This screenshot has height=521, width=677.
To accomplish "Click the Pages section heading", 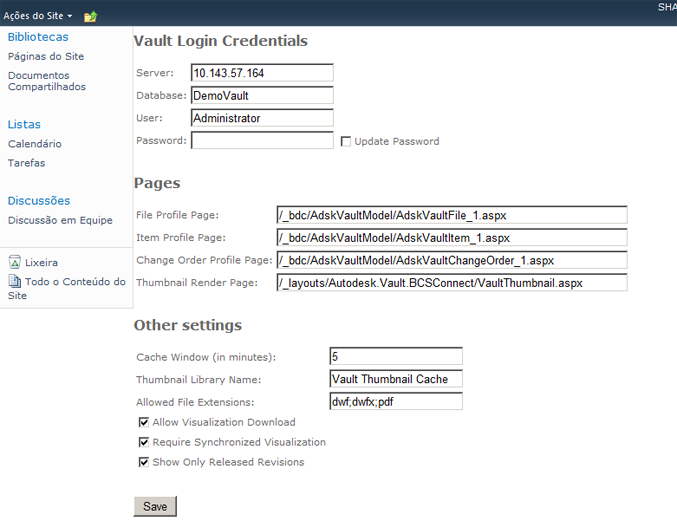I will [157, 183].
